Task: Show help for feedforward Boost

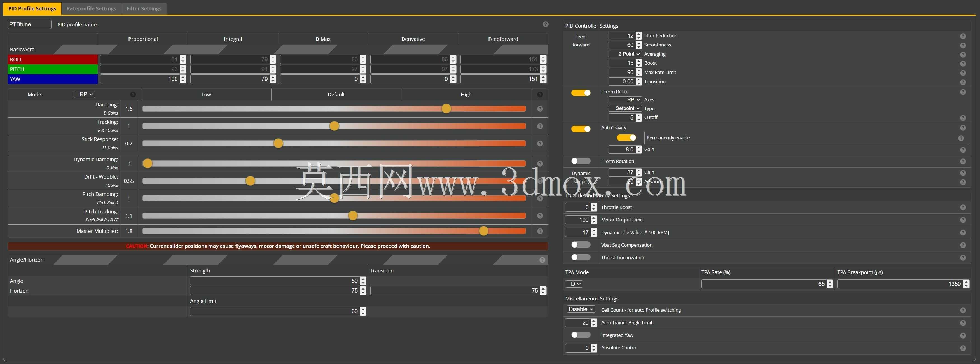Action: (x=963, y=64)
